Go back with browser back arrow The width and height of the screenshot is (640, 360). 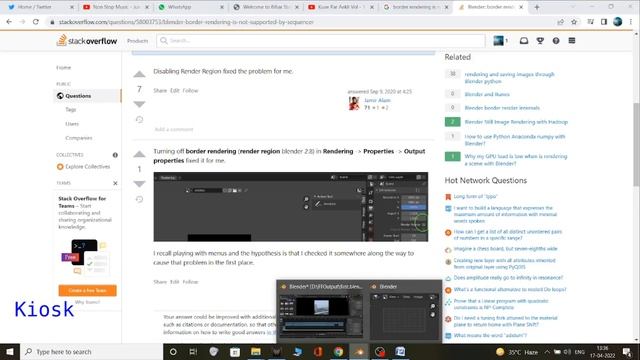coord(9,22)
